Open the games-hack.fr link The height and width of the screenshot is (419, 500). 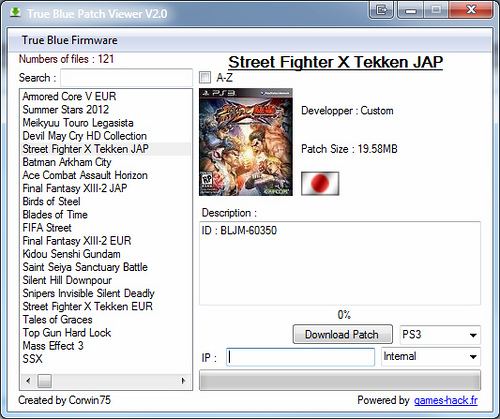coord(446,400)
